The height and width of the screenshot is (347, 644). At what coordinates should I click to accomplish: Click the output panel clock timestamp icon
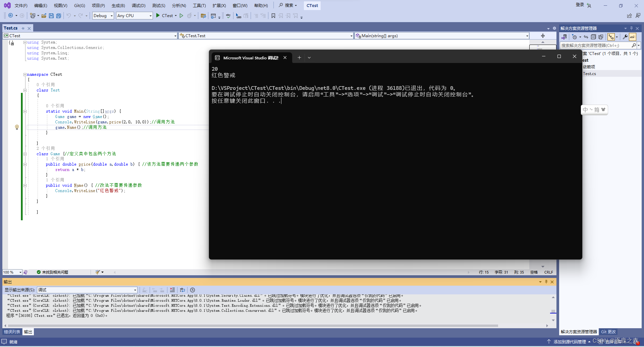(193, 290)
